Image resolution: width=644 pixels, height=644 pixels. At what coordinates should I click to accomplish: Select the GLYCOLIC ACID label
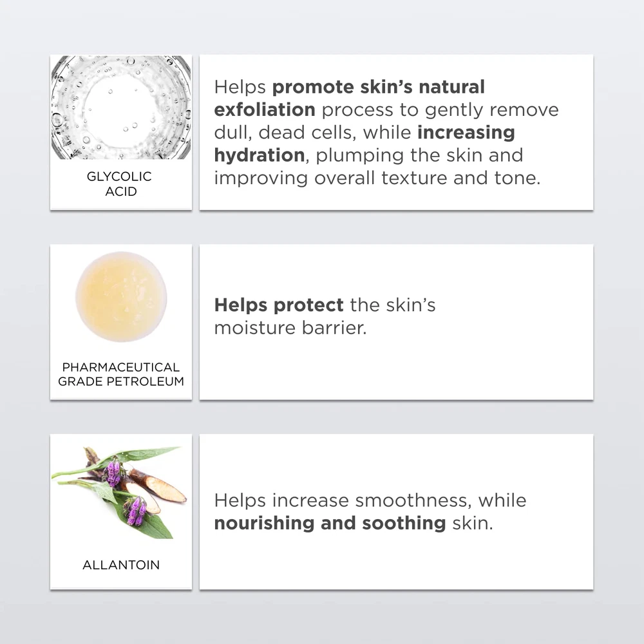click(121, 184)
